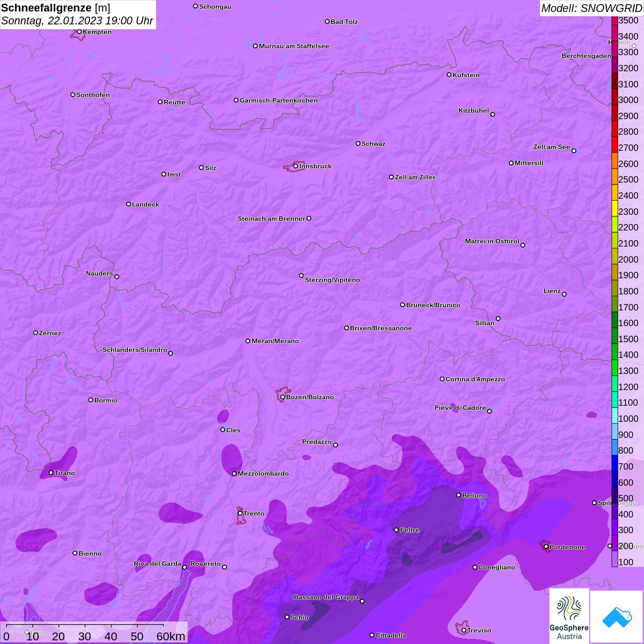Click the 'Zernez' label
The width and height of the screenshot is (644, 644).
(x=50, y=333)
